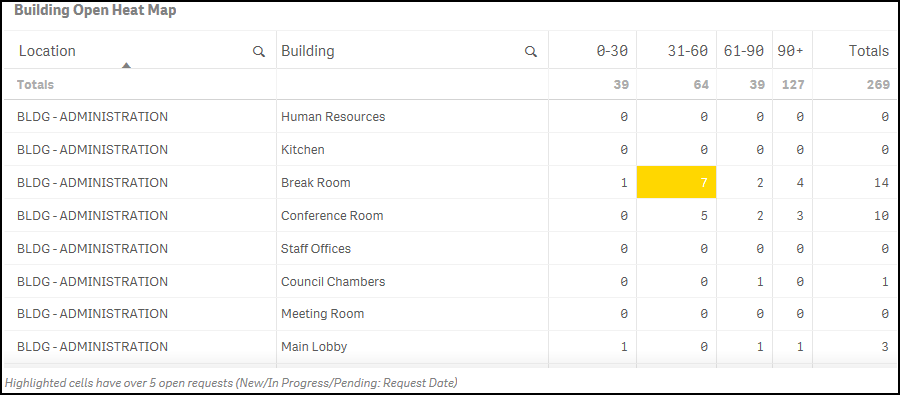
Task: Sort by the 31-60 column header
Action: pyautogui.click(x=688, y=51)
